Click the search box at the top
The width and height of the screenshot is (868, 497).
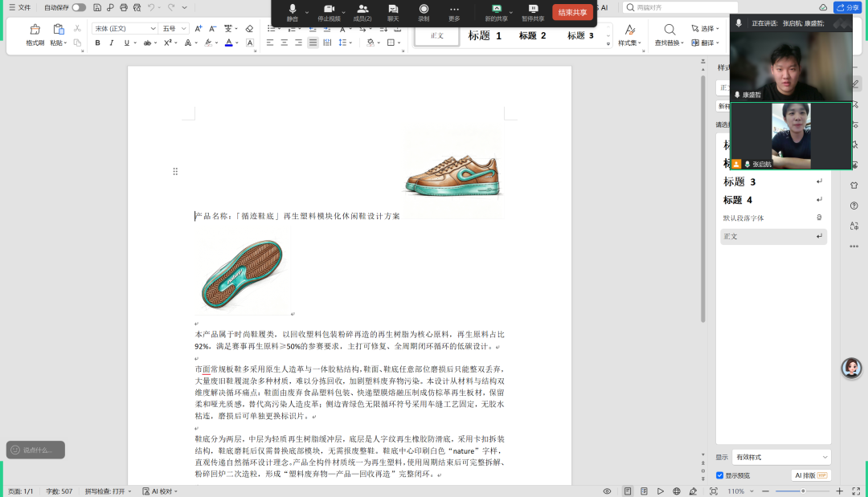pyautogui.click(x=681, y=8)
